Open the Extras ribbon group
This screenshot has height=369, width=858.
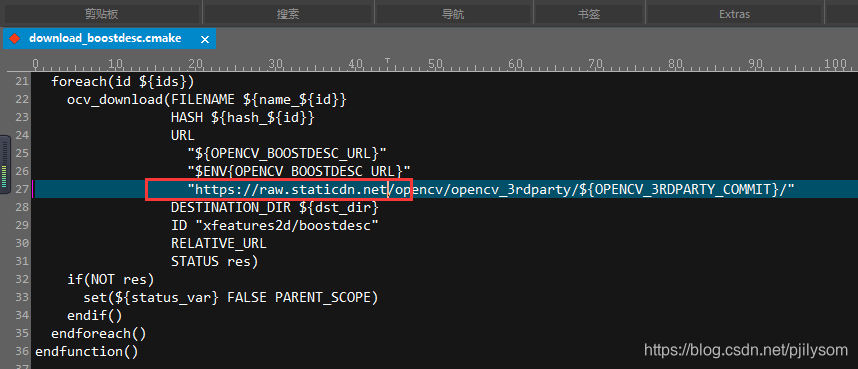point(734,14)
